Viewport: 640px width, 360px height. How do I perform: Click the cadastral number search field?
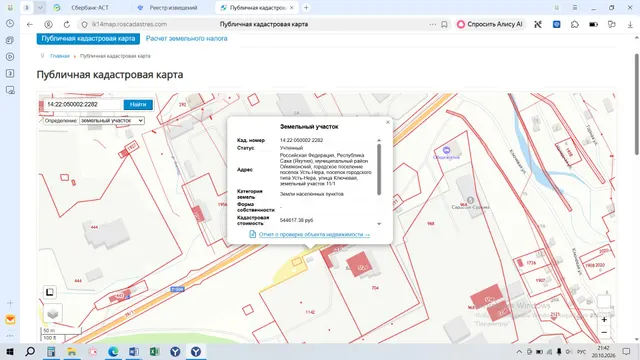[83, 104]
